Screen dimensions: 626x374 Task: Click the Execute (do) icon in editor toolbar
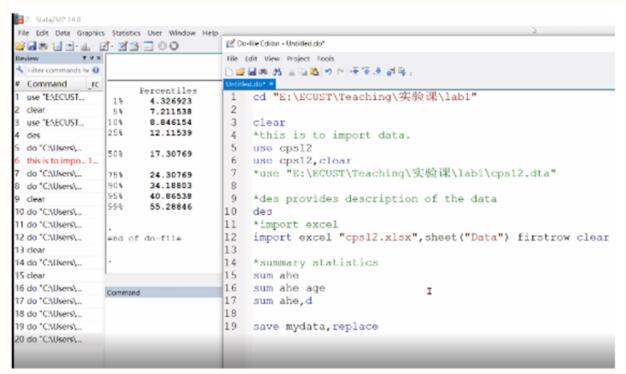[402, 72]
